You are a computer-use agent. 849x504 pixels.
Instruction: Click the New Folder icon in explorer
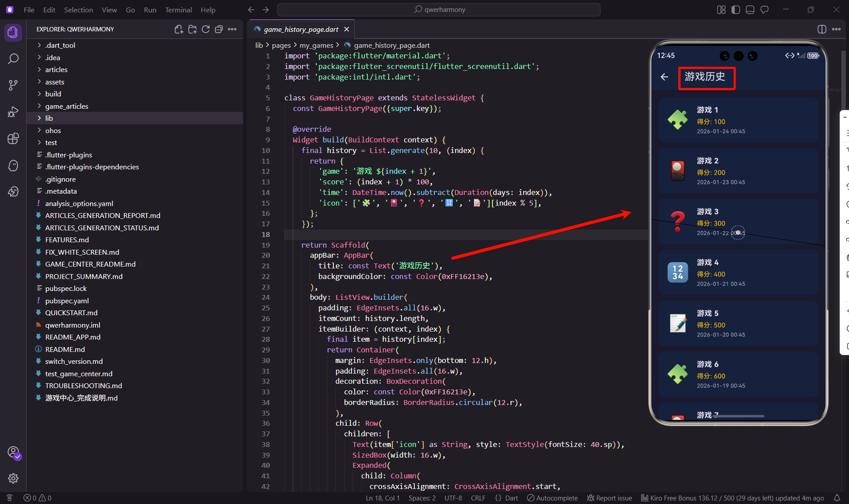click(x=192, y=29)
